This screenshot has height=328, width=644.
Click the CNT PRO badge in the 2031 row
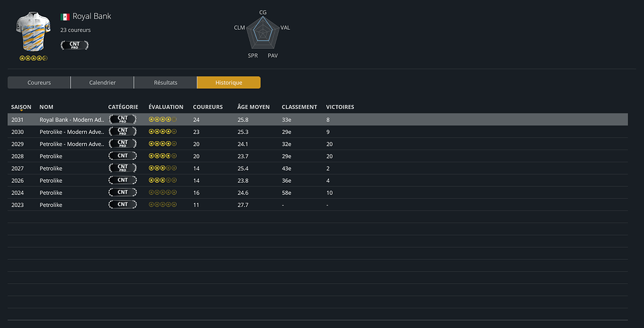(122, 120)
